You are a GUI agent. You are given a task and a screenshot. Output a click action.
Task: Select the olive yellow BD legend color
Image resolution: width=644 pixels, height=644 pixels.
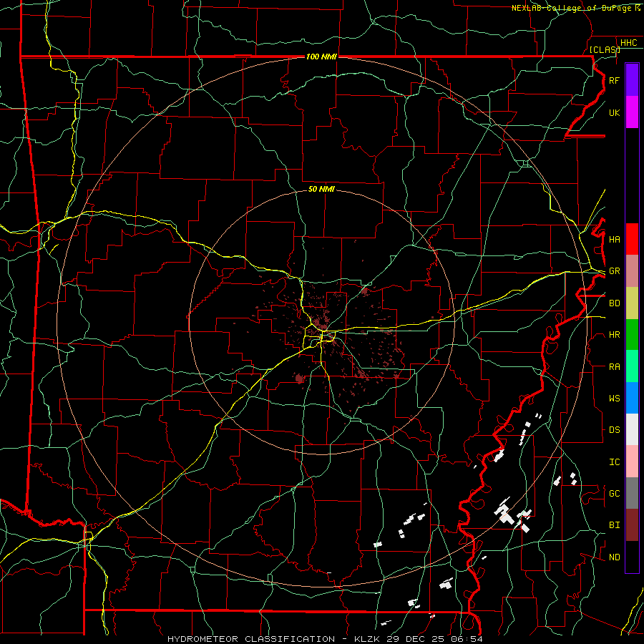click(632, 303)
